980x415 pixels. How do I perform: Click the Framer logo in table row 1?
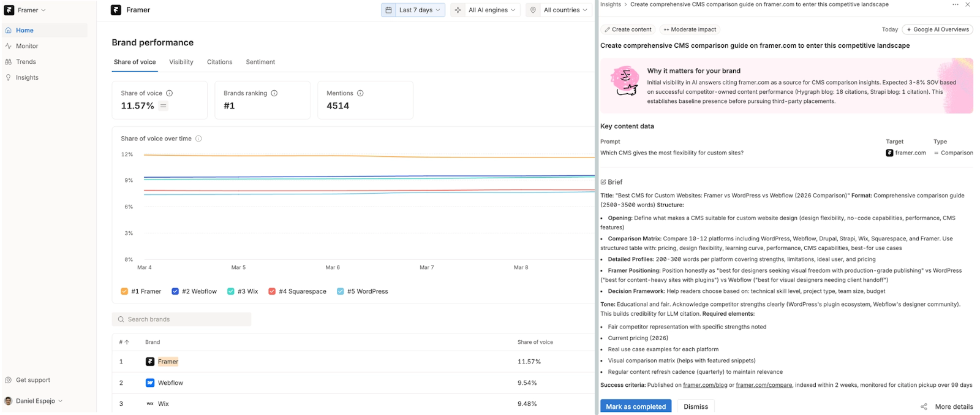pos(150,362)
